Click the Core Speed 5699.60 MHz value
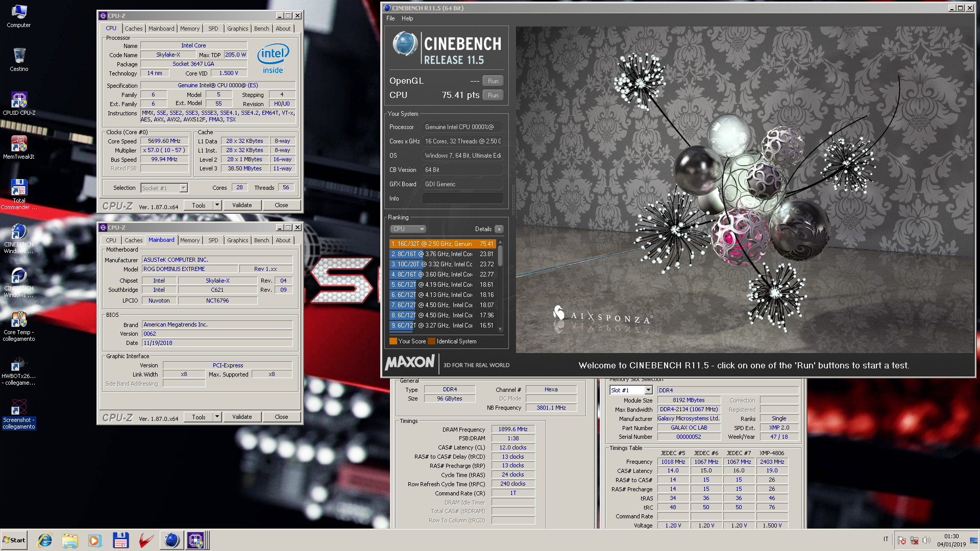 [x=164, y=141]
